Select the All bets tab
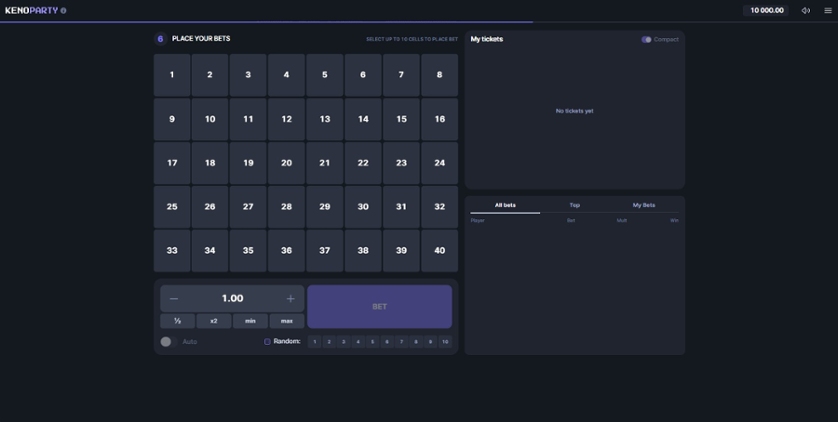Image resolution: width=838 pixels, height=422 pixels. click(505, 205)
